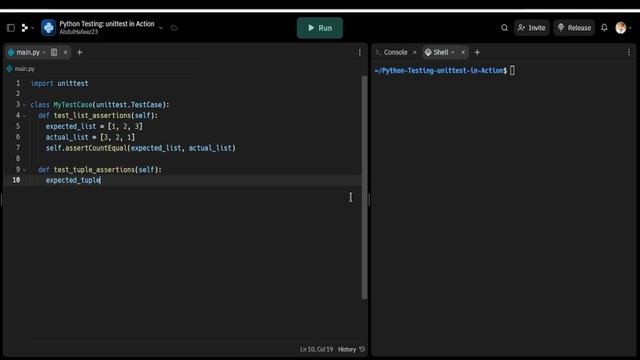This screenshot has width=640, height=360.
Task: Collapse the class MyTestCase fold arrow
Action: (24, 105)
